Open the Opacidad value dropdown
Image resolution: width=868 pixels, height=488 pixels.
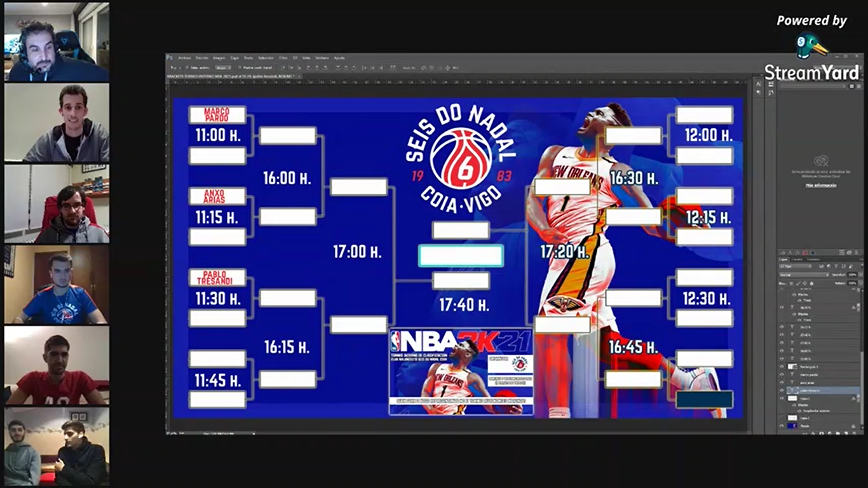(860, 274)
